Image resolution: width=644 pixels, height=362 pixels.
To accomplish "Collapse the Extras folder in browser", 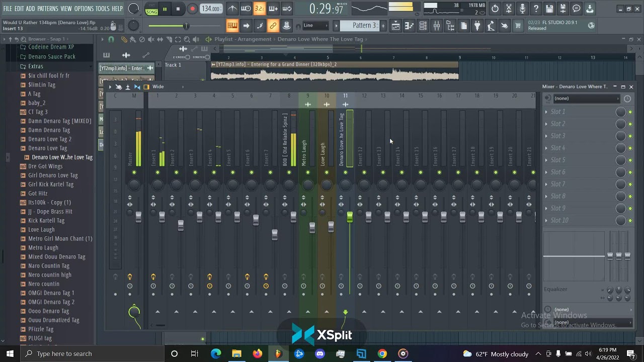I will (x=35, y=66).
